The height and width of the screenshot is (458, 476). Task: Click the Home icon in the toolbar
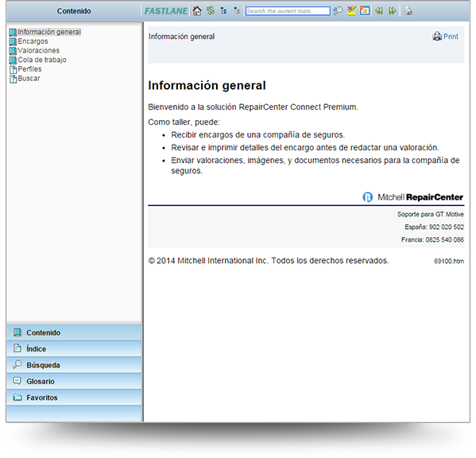(197, 11)
